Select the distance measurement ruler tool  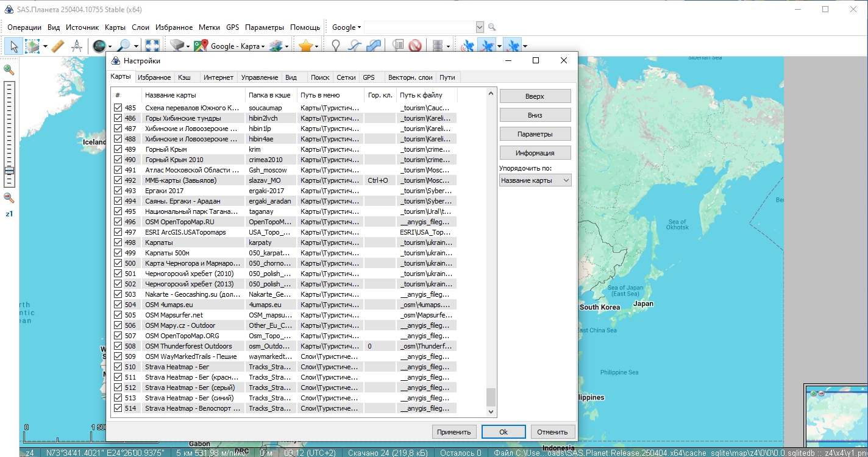coord(58,45)
